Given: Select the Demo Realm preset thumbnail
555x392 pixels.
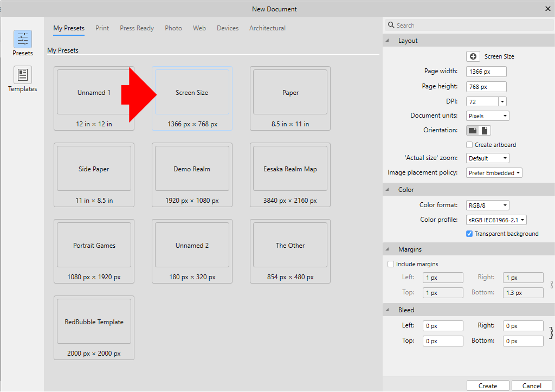Looking at the screenshot, I should 192,168.
